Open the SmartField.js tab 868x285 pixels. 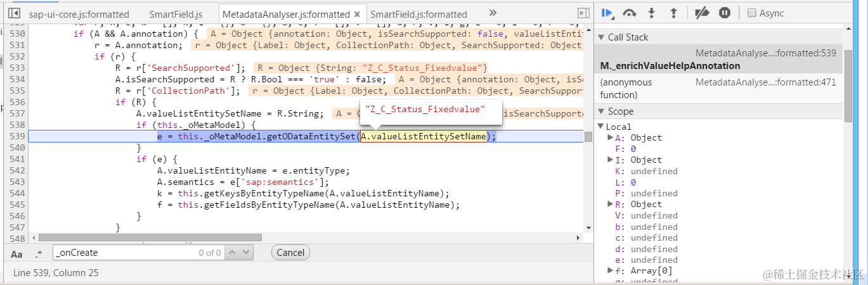click(x=176, y=14)
